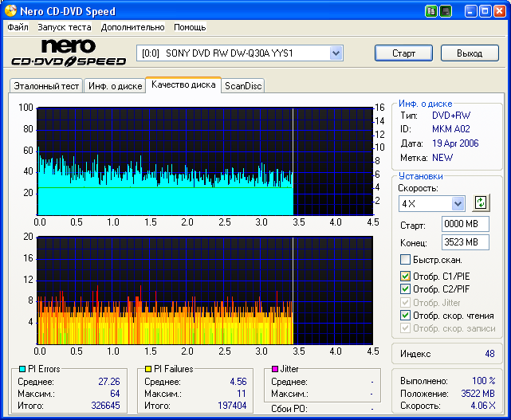Uncheck the Отобр. C2/PIF checkbox
511x420 pixels.
point(405,289)
